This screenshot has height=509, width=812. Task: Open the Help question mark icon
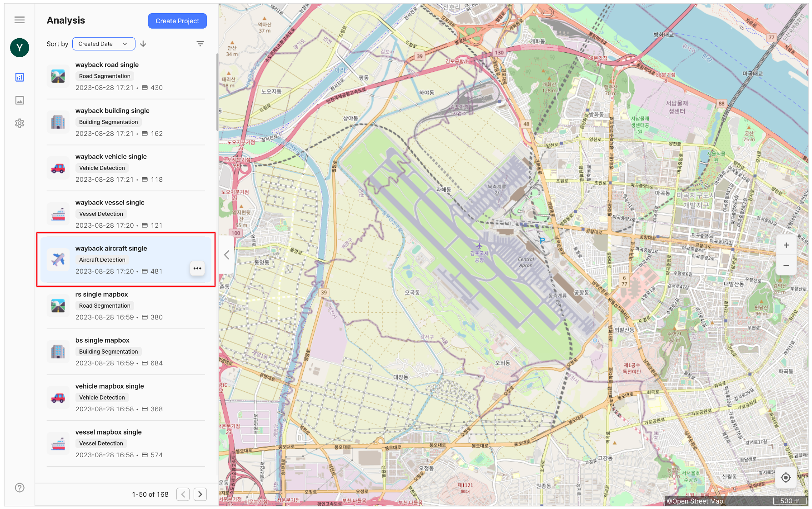coord(20,488)
